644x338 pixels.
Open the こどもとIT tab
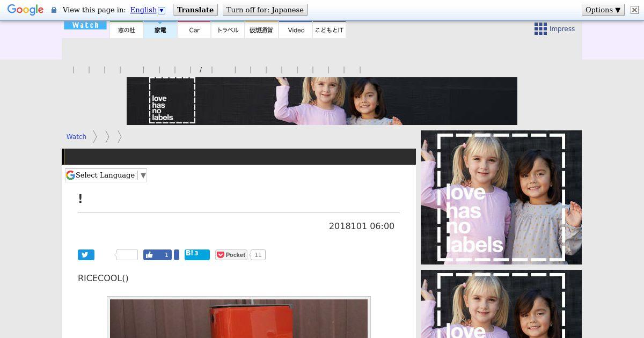pos(329,30)
